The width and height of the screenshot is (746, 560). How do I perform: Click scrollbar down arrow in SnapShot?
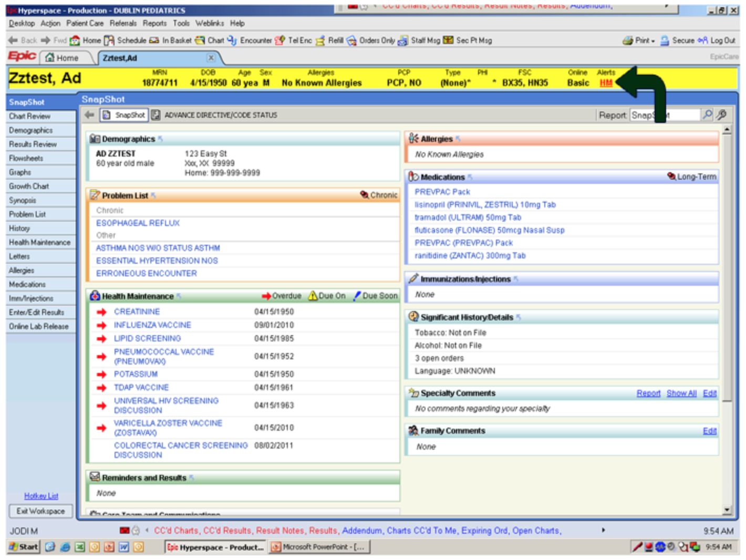[727, 510]
